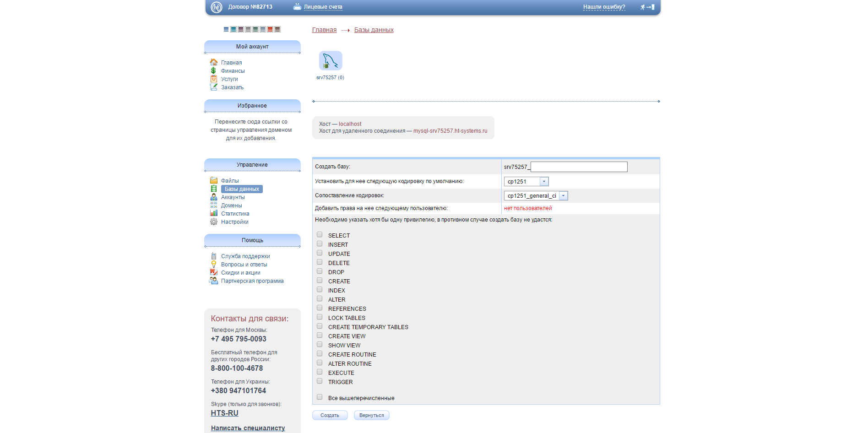Click the gear icon next to Настройки

click(x=214, y=222)
